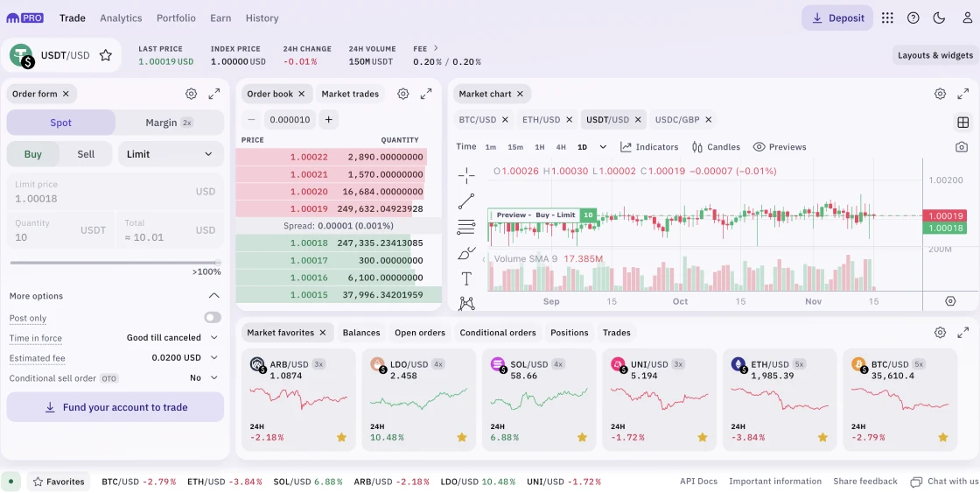Image resolution: width=980 pixels, height=493 pixels.
Task: Switch to the Balances tab
Action: 361,333
